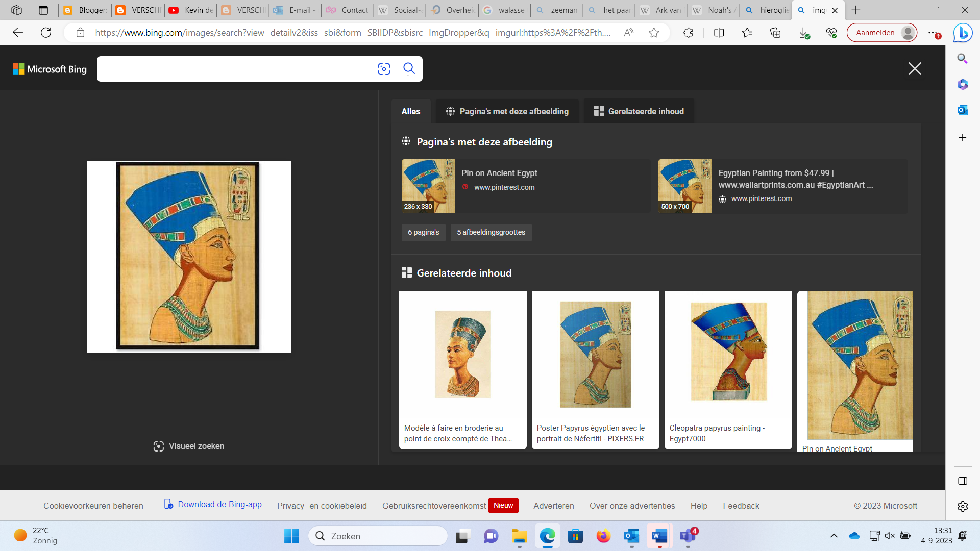Click the Adverteren footer link
Screen dimensions: 980x551
point(554,506)
